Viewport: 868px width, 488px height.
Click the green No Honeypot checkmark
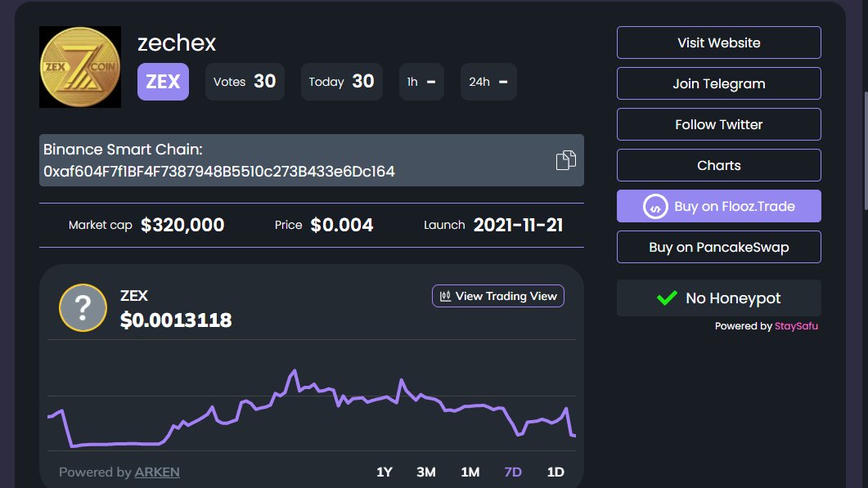coord(667,298)
